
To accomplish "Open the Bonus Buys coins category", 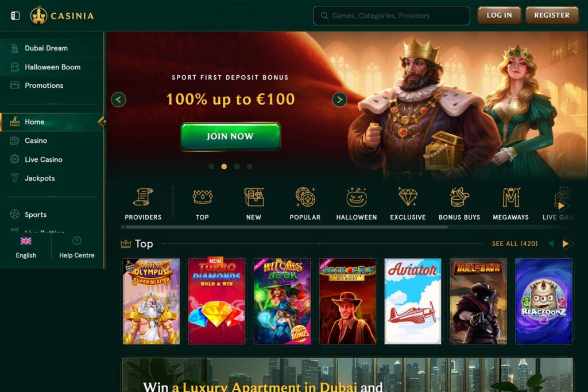I will [459, 197].
